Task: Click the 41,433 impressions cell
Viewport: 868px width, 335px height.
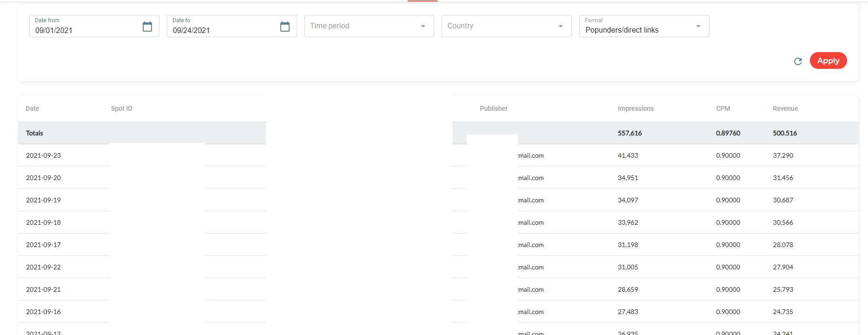Action: [x=628, y=155]
